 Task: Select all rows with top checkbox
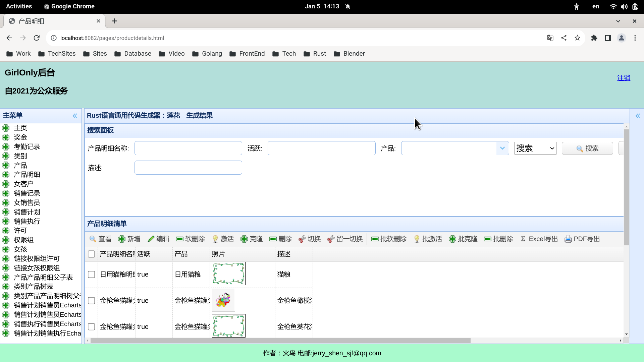click(92, 254)
